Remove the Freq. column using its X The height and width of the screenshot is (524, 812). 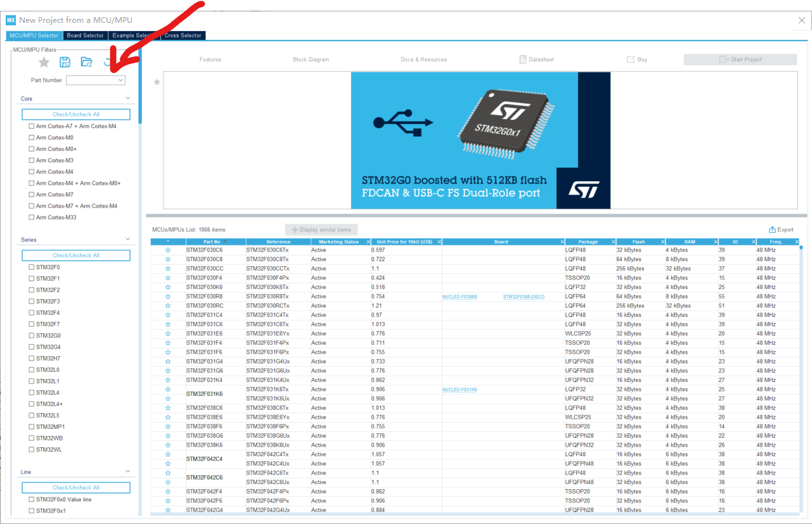(796, 242)
